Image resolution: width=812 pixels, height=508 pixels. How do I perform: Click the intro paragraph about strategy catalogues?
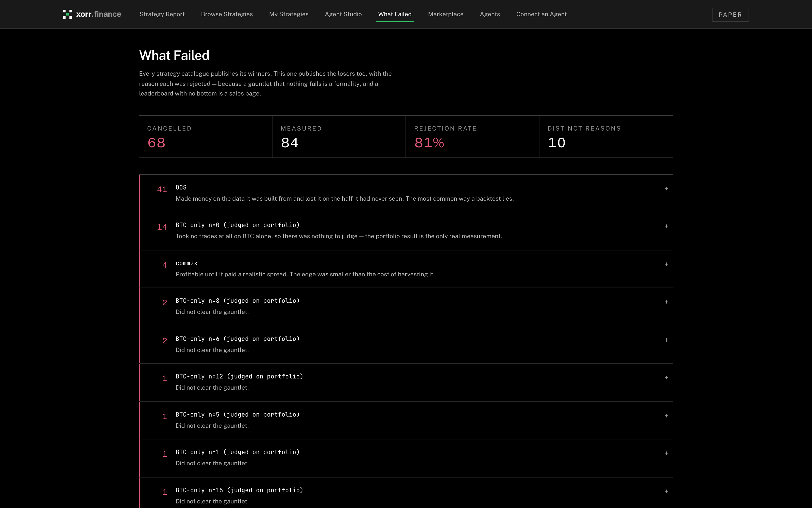[265, 83]
